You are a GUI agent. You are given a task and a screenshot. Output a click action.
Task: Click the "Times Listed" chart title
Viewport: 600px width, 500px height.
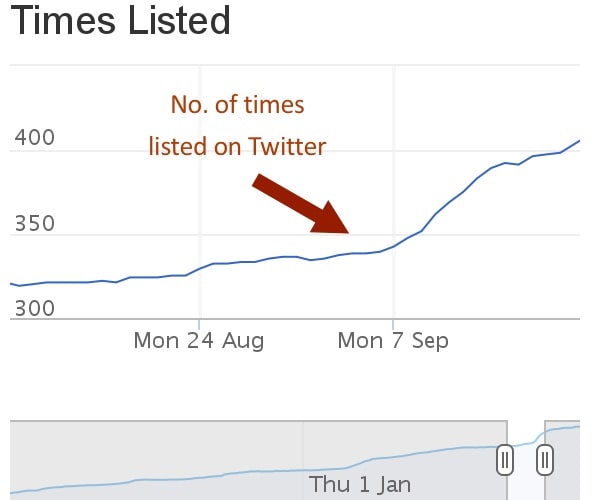pos(121,20)
